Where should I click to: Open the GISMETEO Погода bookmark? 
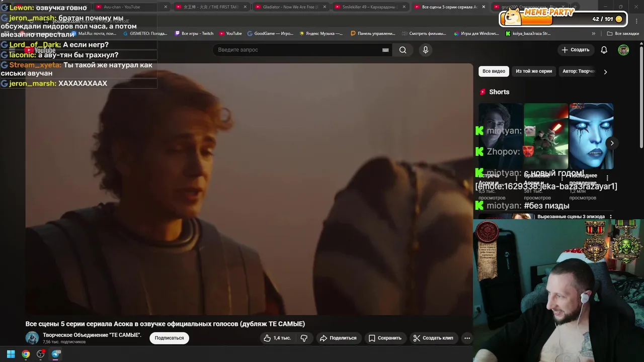(x=145, y=34)
